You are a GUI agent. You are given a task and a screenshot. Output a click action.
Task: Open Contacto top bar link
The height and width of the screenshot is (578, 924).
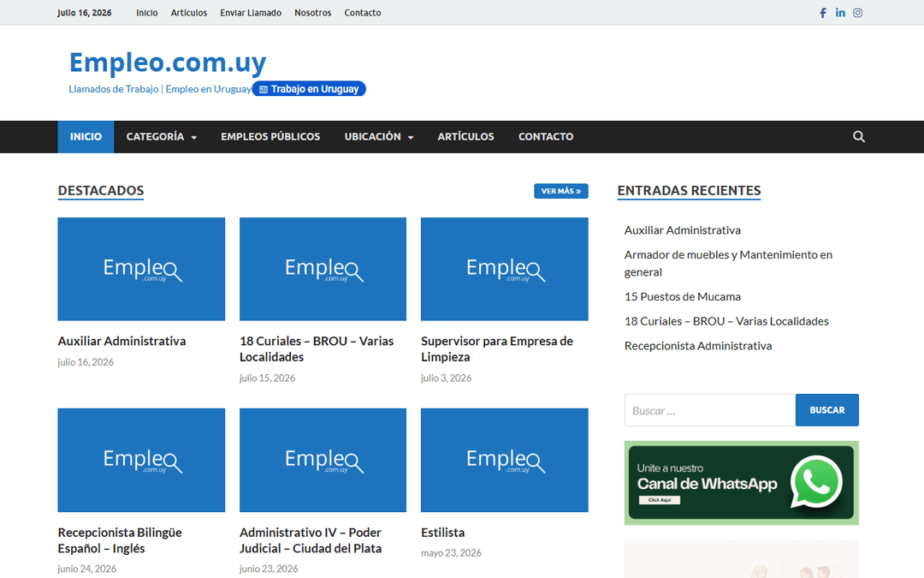pyautogui.click(x=363, y=13)
